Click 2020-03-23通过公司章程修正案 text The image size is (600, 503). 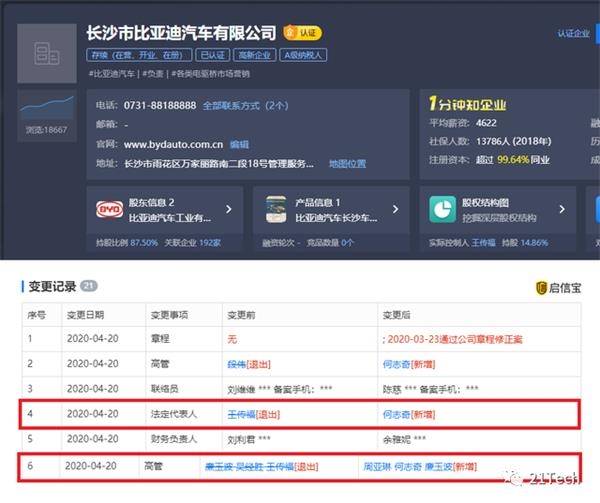click(455, 339)
